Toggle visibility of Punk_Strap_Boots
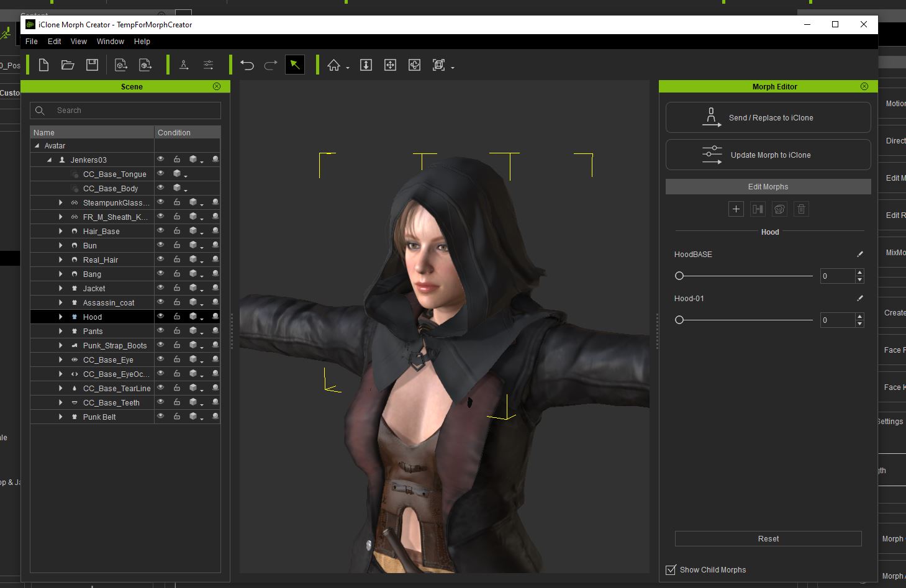 pyautogui.click(x=161, y=345)
